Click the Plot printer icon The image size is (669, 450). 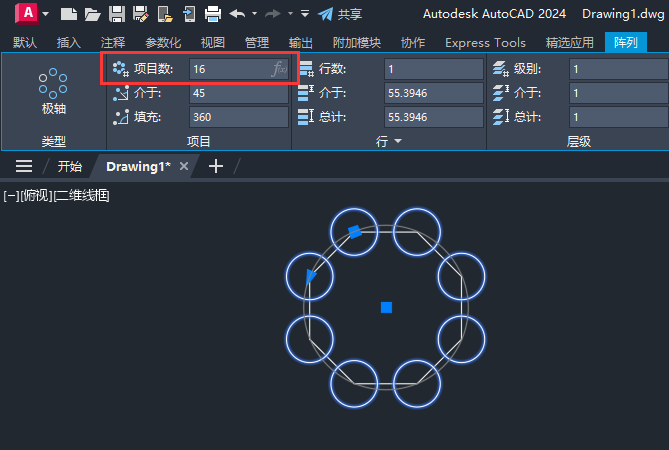pos(213,14)
